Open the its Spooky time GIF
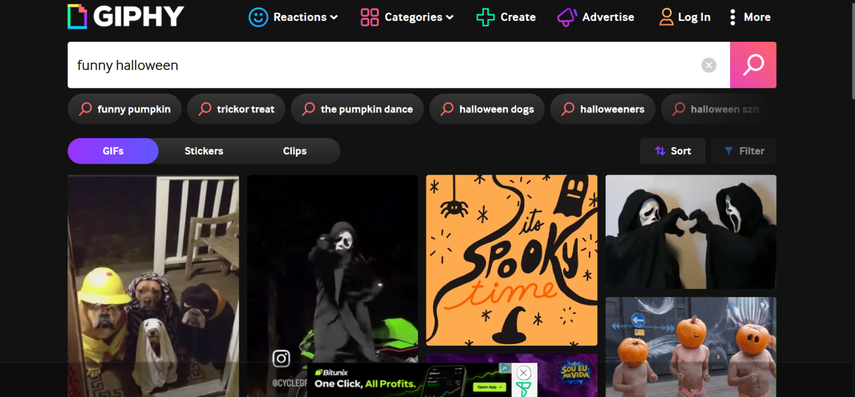Viewport: 855px width, 397px height. tap(511, 260)
